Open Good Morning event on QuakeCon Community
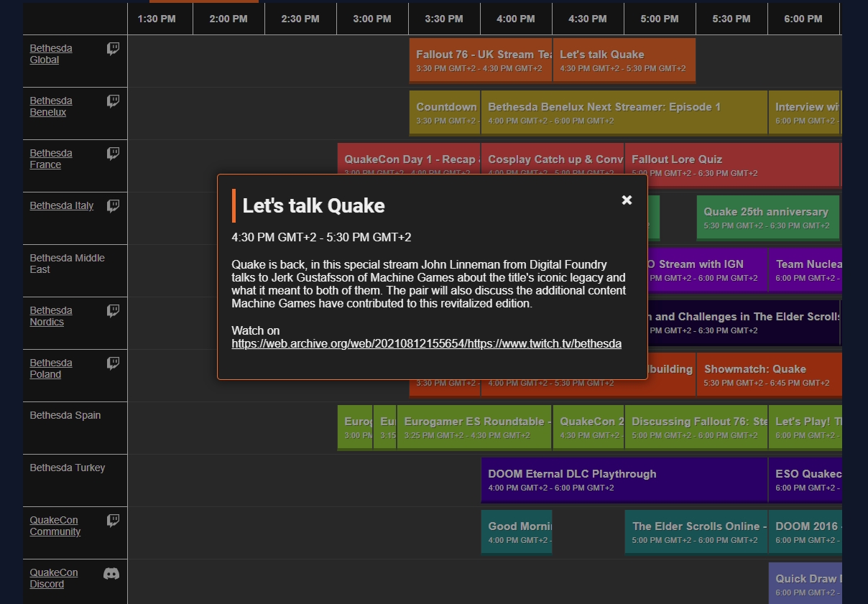The image size is (868, 604). 517,532
